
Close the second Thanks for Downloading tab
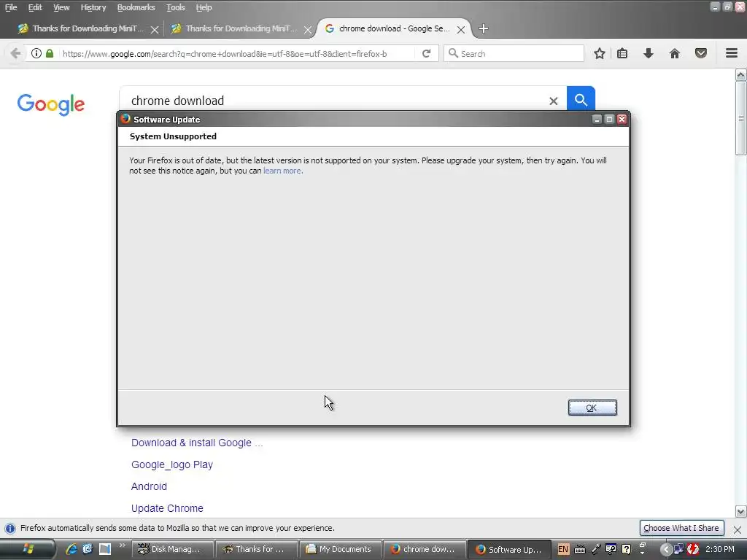308,29
